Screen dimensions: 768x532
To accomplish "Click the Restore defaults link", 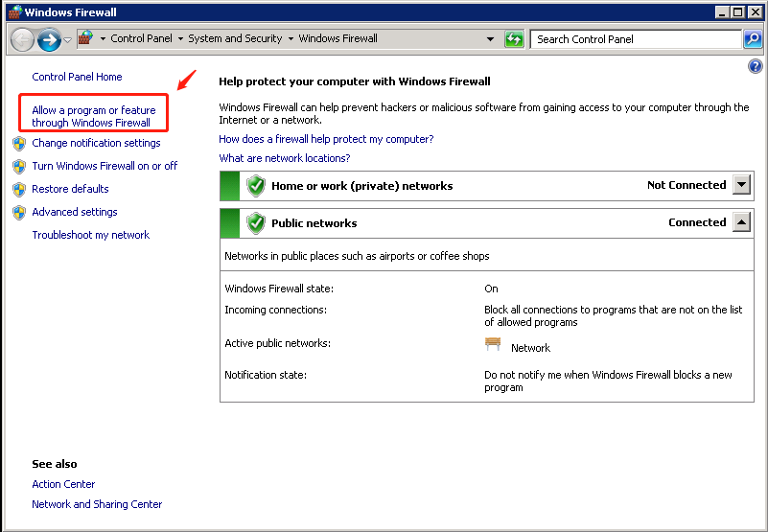I will (70, 189).
